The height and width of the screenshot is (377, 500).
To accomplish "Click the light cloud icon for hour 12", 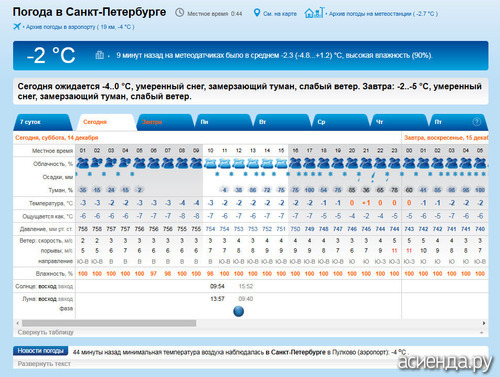I will [x=239, y=163].
